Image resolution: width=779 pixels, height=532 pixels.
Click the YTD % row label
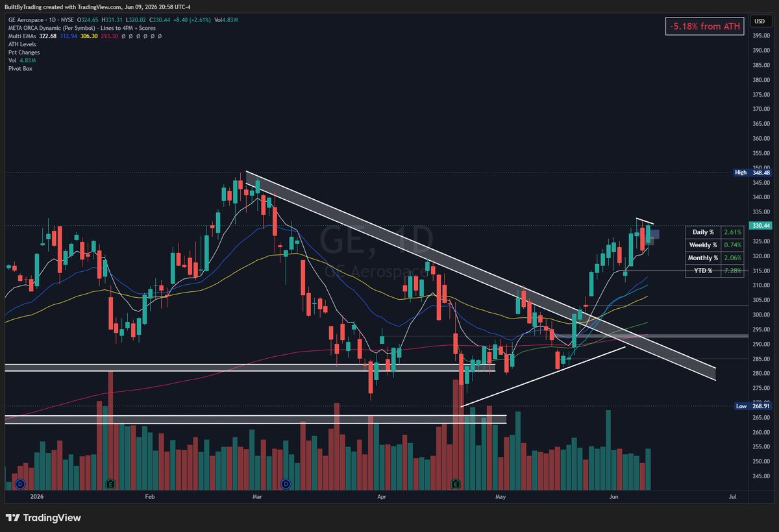click(703, 271)
